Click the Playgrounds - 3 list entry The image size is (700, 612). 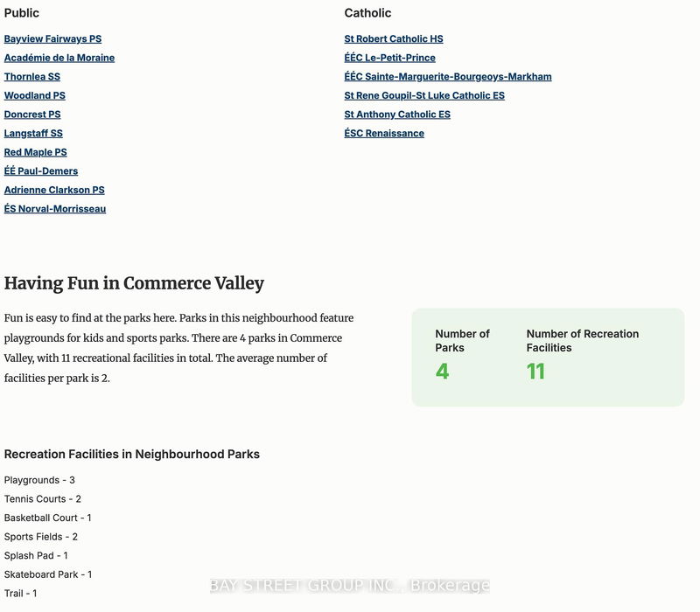39,480
